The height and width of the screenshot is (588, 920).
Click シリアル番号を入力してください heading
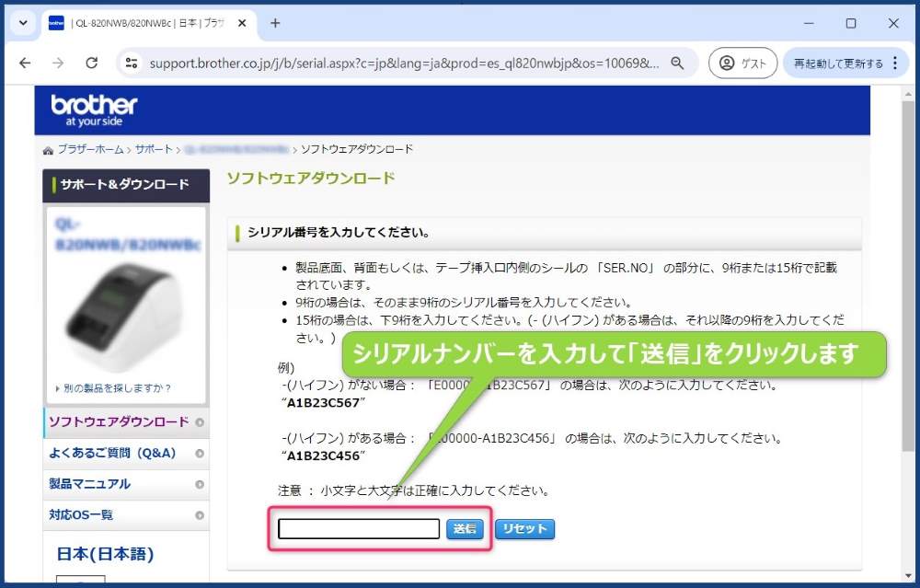pos(338,233)
